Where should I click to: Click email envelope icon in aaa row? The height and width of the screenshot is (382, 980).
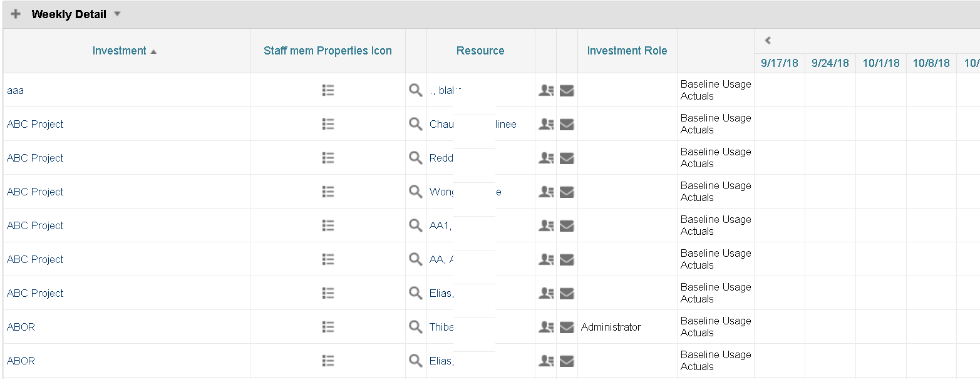567,91
